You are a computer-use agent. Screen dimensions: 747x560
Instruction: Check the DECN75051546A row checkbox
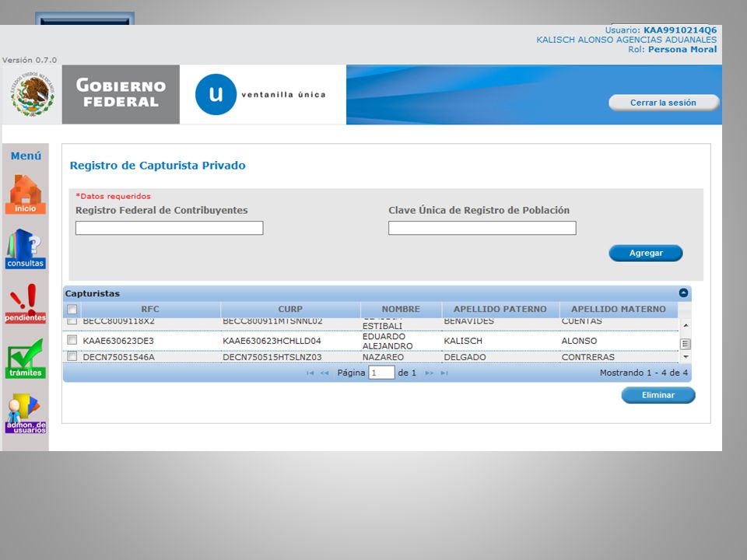click(x=72, y=355)
